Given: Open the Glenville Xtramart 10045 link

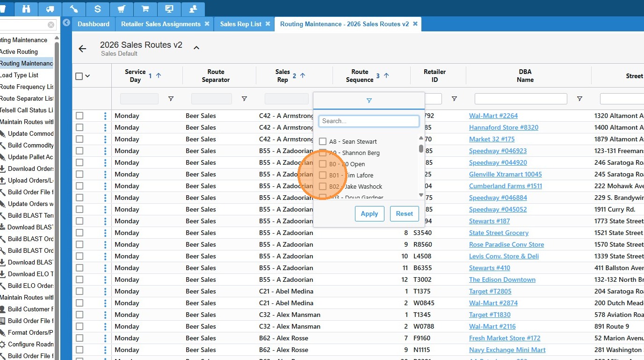Looking at the screenshot, I should pyautogui.click(x=505, y=174).
